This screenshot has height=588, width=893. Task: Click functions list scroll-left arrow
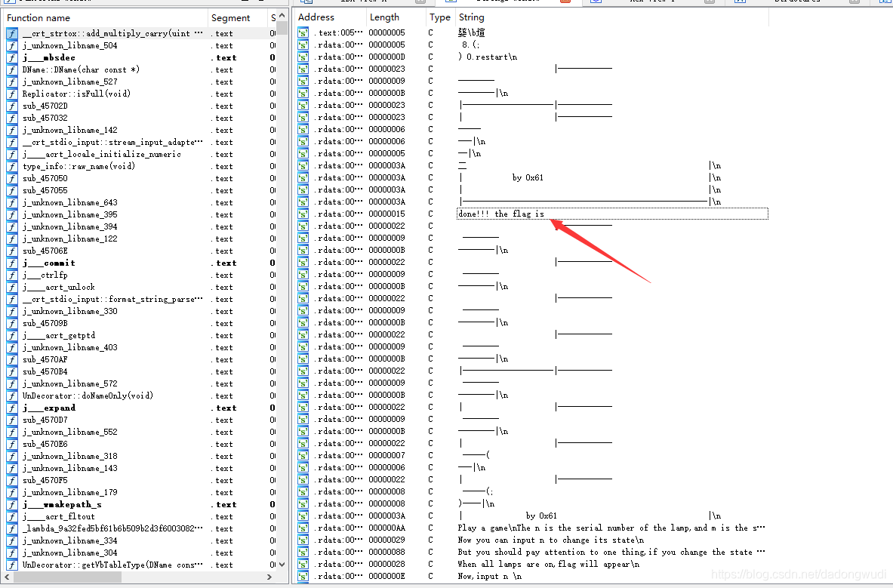[x=8, y=577]
